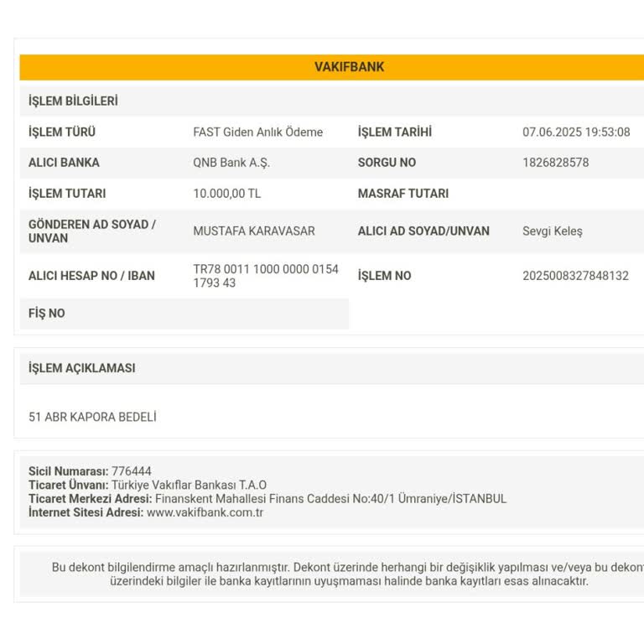Click the ALICI BANKA label

tap(64, 163)
